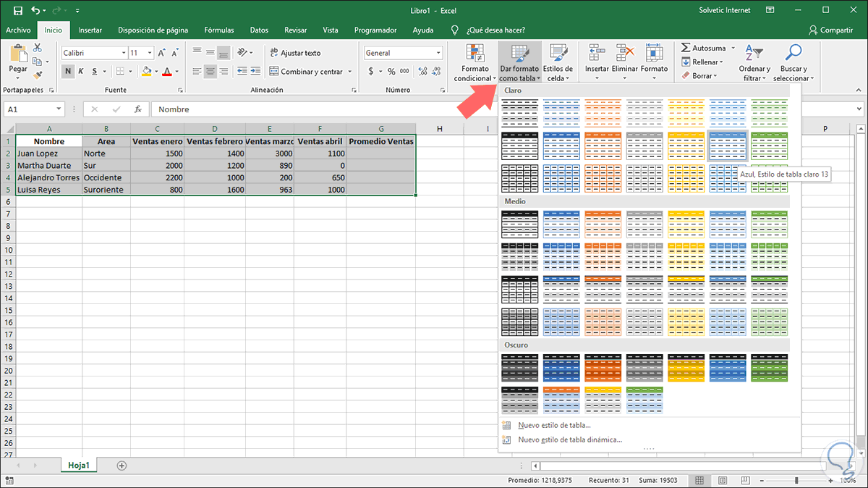Click the Eliminar cells icon
This screenshot has width=868, height=488.
point(625,54)
